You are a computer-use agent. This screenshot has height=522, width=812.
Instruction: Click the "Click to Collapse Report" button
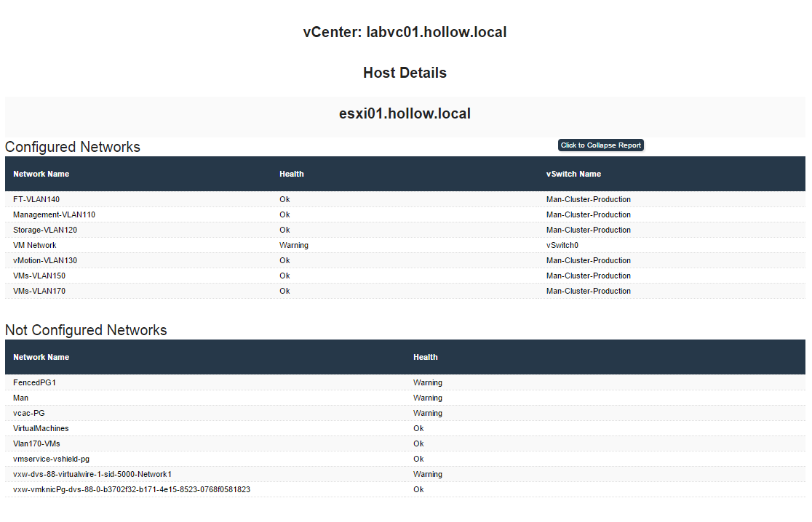tap(600, 145)
